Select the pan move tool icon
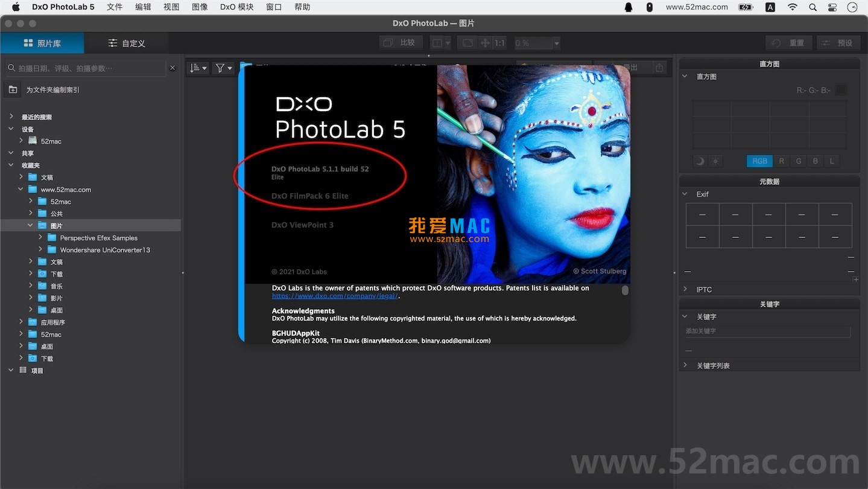This screenshot has height=489, width=868. (x=484, y=43)
